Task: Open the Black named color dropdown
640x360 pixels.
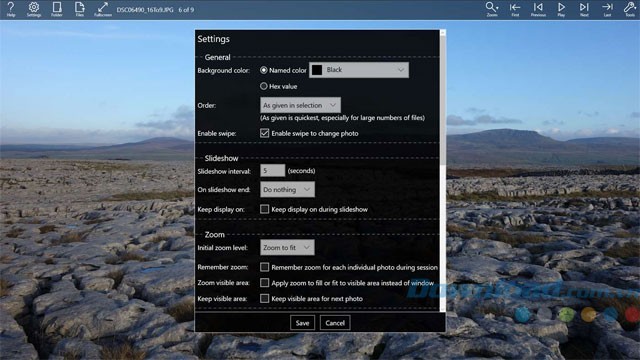Action: (x=359, y=70)
